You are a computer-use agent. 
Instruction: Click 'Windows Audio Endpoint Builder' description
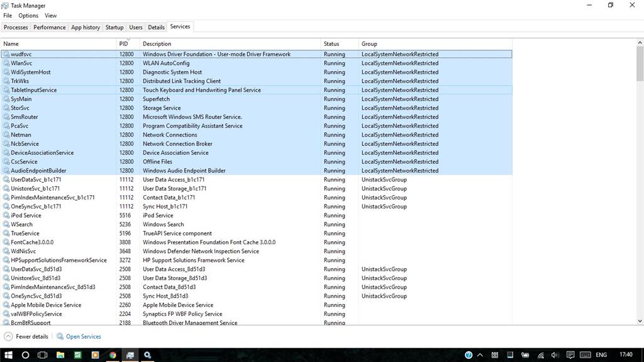(184, 171)
